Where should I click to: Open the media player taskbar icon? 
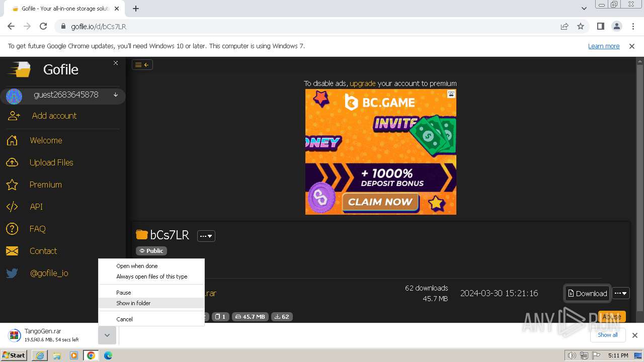pyautogui.click(x=74, y=355)
